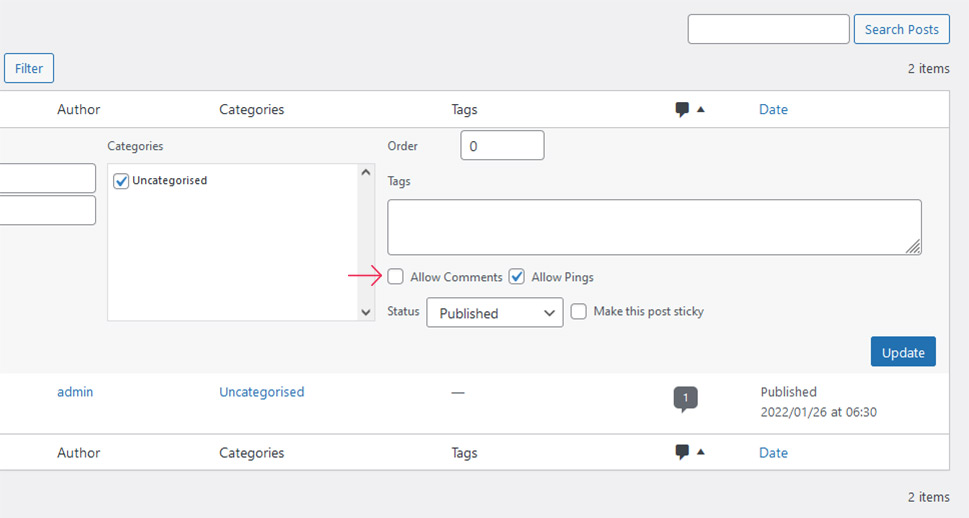Click the Author column header at top
This screenshot has height=518, width=969.
(78, 109)
